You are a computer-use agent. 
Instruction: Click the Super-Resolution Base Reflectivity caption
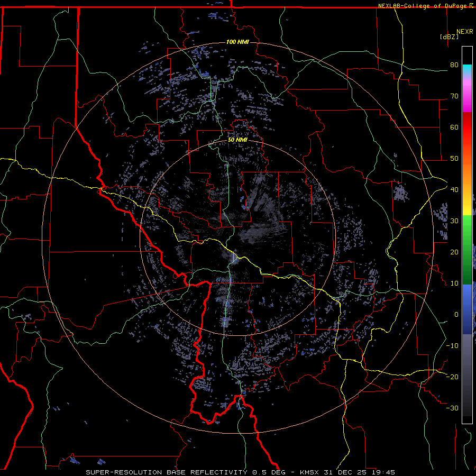pyautogui.click(x=176, y=472)
